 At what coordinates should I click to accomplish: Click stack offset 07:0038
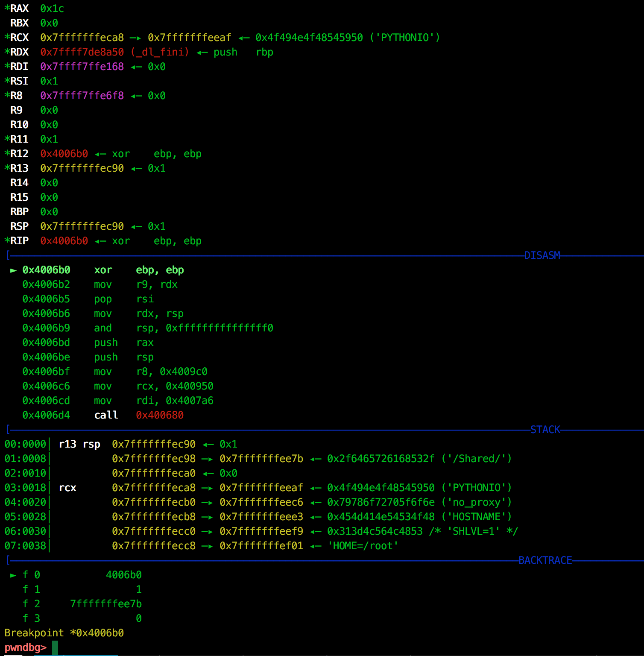point(25,546)
